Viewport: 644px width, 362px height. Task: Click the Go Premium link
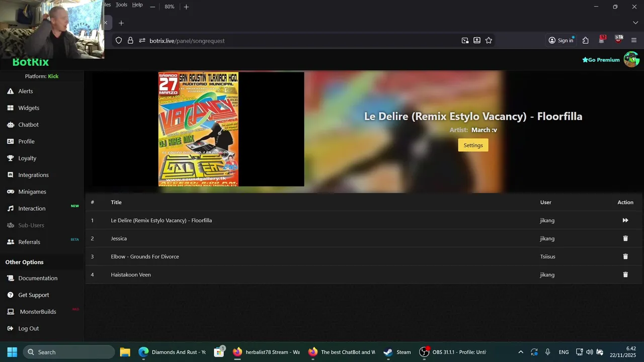pyautogui.click(x=601, y=60)
